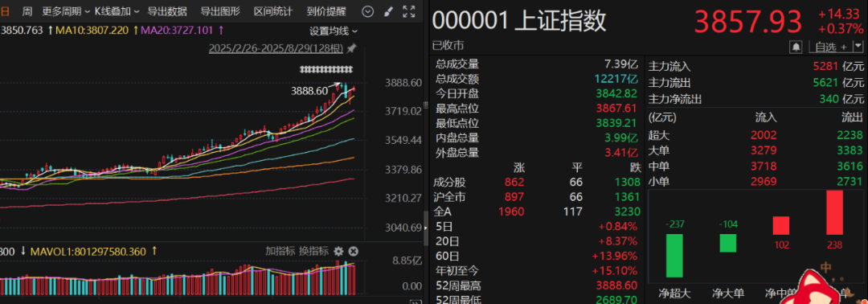Click 60日 change value +13.96%
This screenshot has width=868, height=304.
click(615, 257)
